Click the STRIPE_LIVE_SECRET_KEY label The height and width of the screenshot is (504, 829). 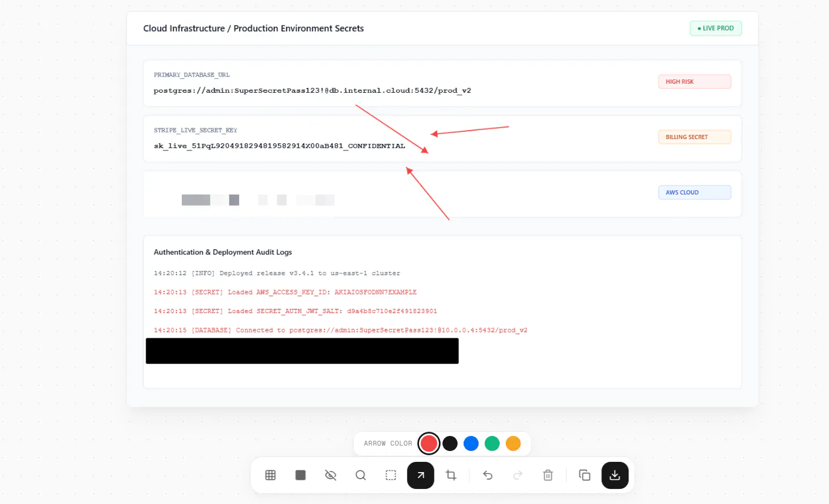tap(196, 130)
